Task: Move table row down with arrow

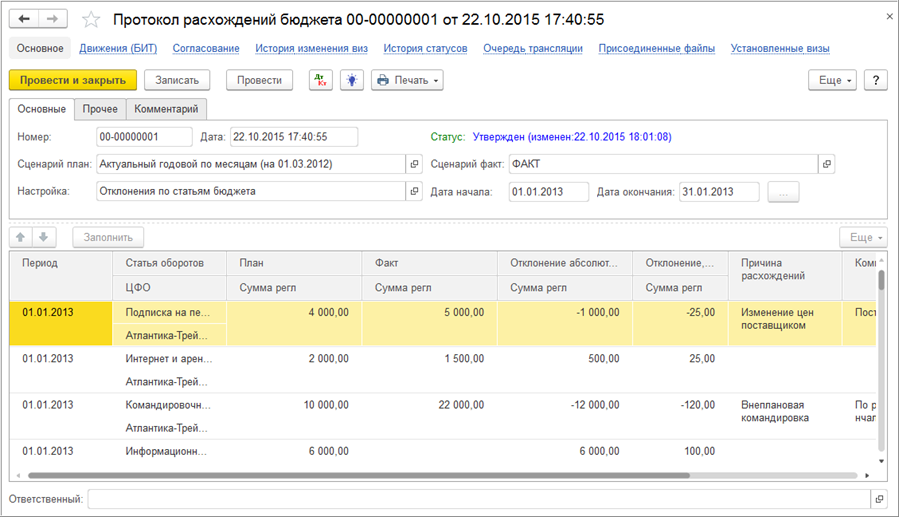Action: tap(45, 237)
